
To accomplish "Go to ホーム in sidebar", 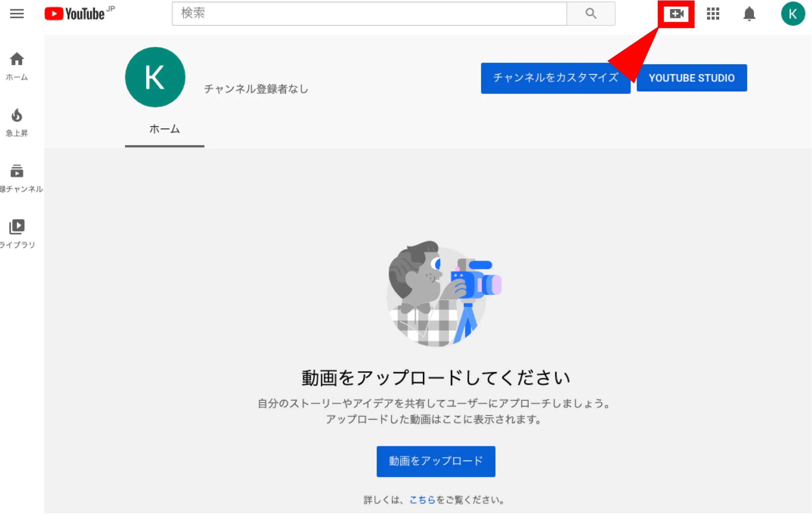I will [x=17, y=66].
